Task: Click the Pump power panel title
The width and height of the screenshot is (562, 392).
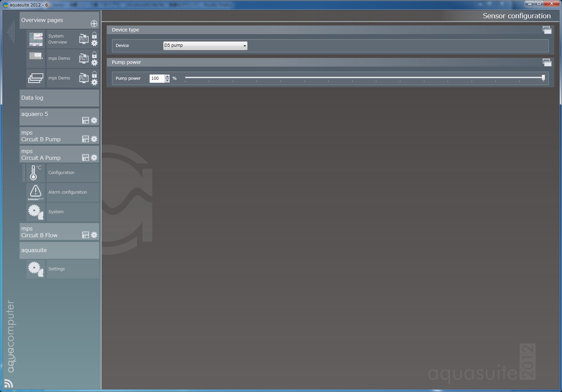Action: point(127,62)
